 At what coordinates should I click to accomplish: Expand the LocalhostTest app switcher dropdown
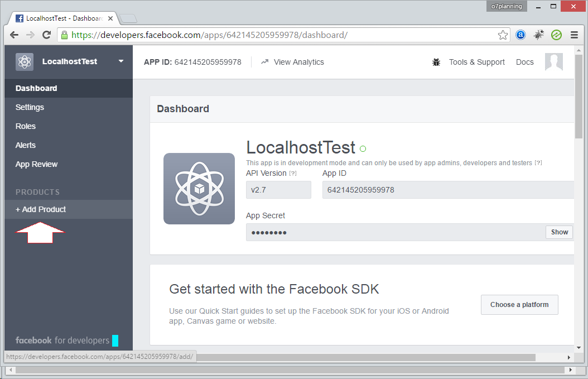[x=121, y=61]
